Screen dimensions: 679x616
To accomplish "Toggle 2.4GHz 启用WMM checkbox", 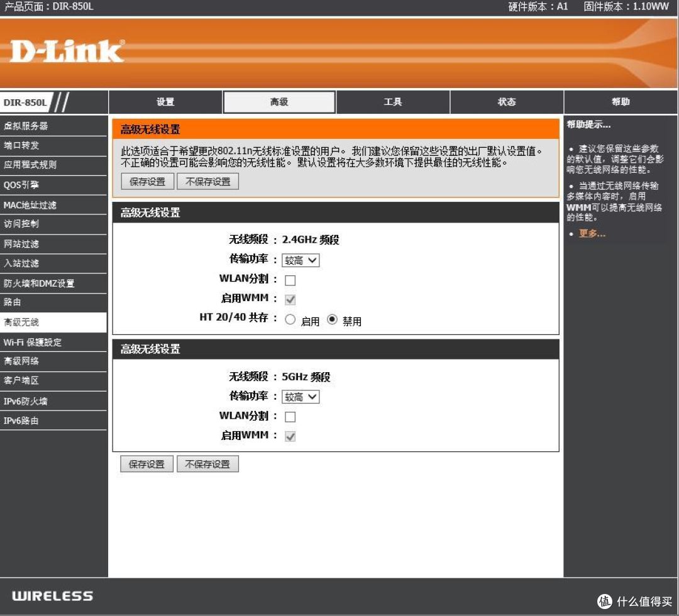I will 290,299.
